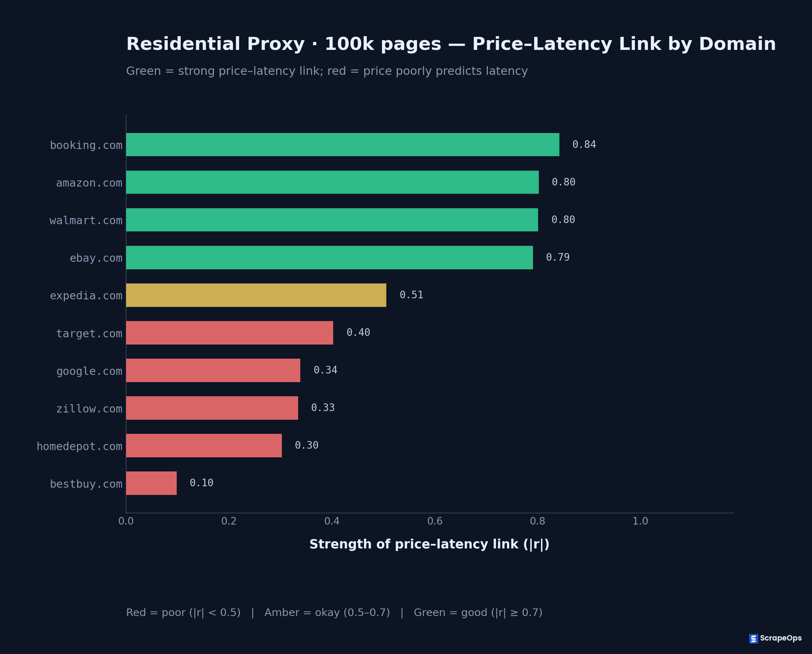Click the short bestbuy.com bar
This screenshot has width=812, height=654.
151,483
